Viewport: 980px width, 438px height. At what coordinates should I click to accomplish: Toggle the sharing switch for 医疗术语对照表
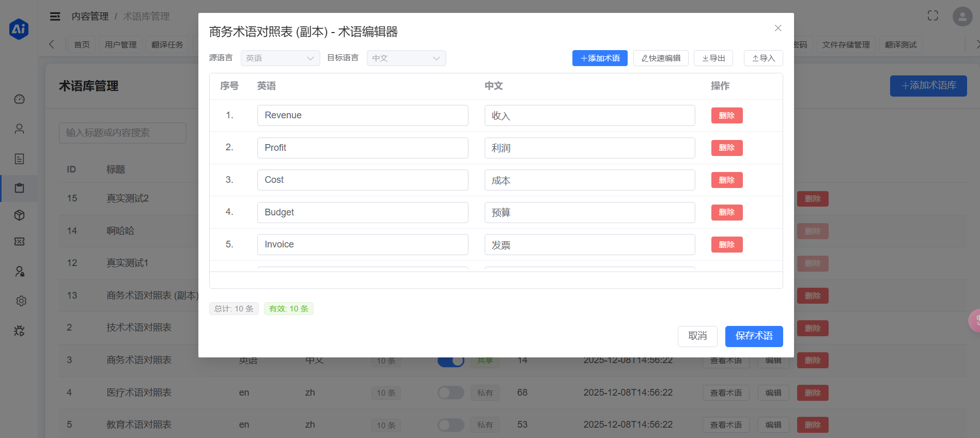pos(450,393)
